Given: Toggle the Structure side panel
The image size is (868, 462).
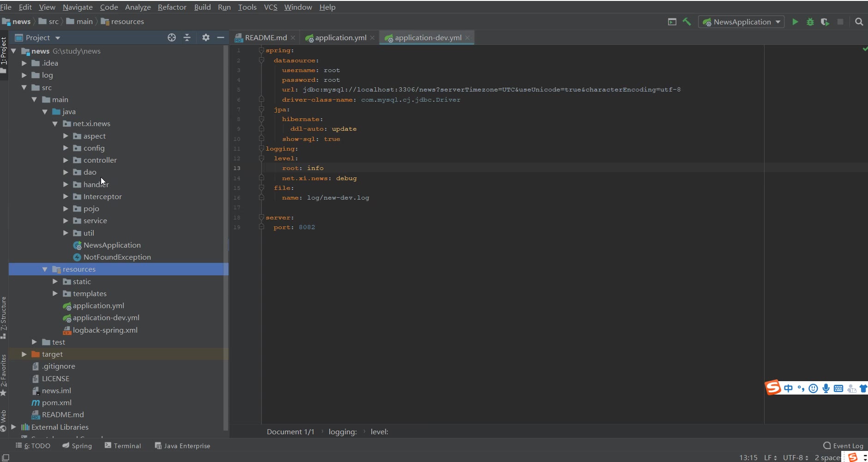Looking at the screenshot, I should (4, 316).
